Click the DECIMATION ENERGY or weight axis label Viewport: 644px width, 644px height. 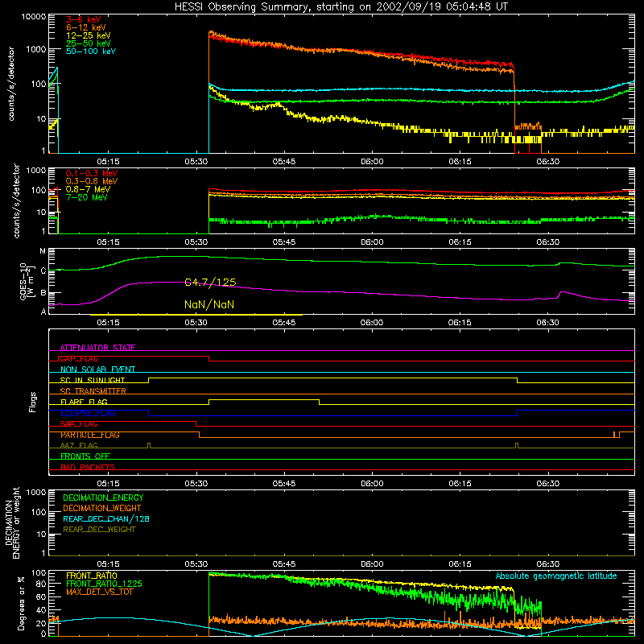(11, 522)
